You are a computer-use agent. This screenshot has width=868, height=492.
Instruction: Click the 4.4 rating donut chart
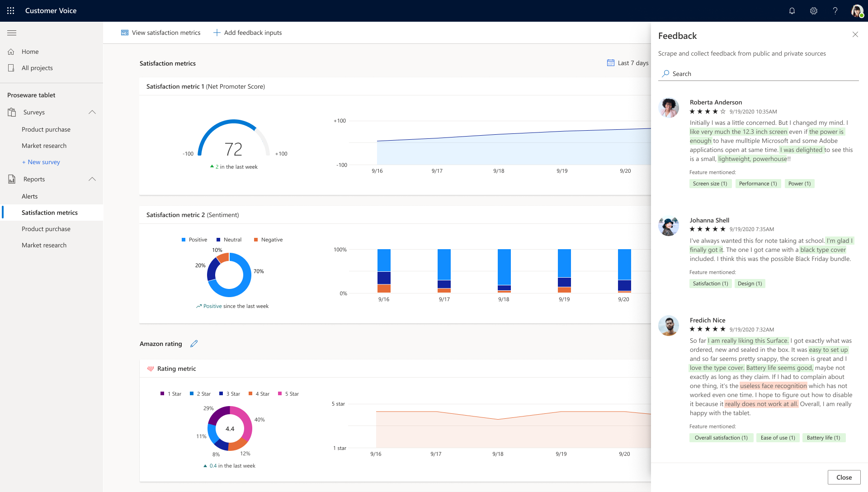click(230, 429)
